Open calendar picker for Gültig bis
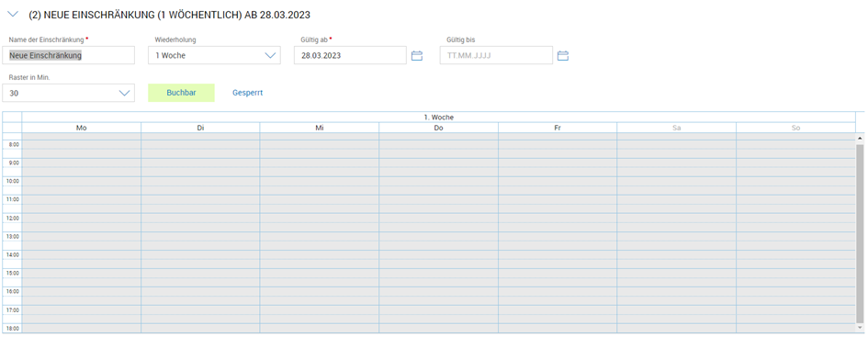 563,55
